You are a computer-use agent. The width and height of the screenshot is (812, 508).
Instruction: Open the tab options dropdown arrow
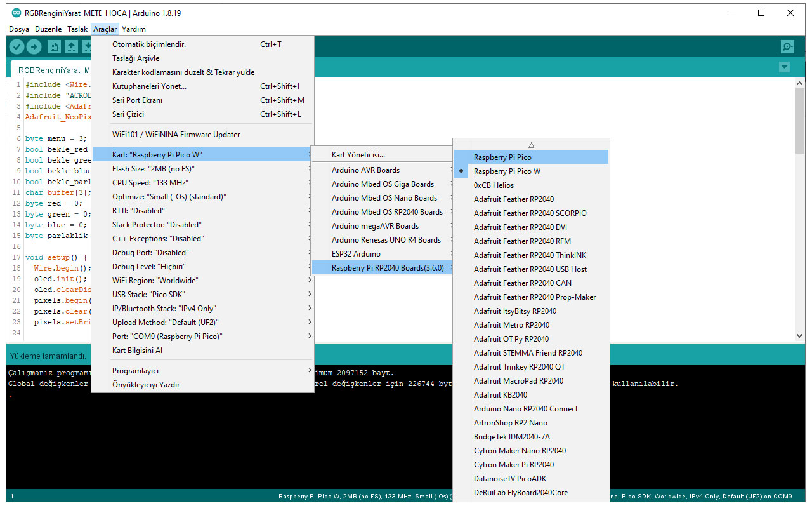coord(785,67)
